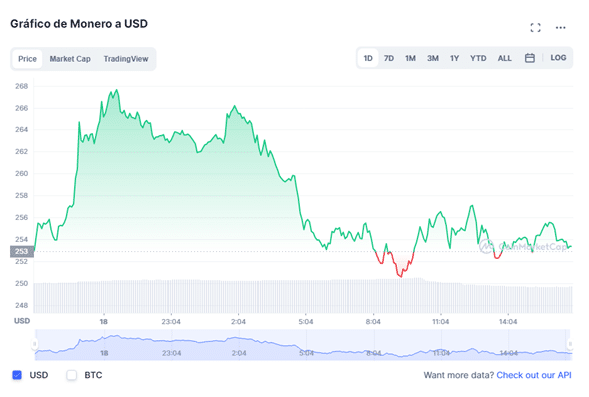Screen dimensions: 589x397
Task: Select the ALL time range
Action: click(x=504, y=58)
